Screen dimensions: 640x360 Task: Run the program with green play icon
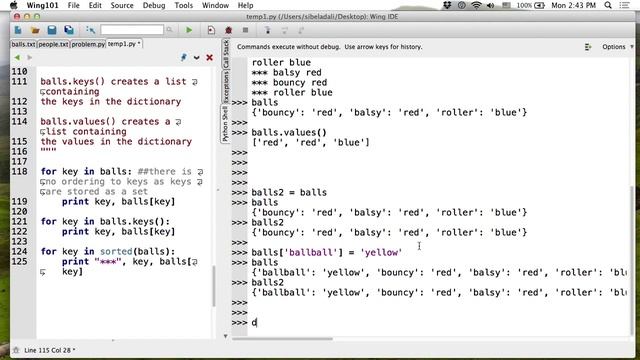[x=189, y=30]
